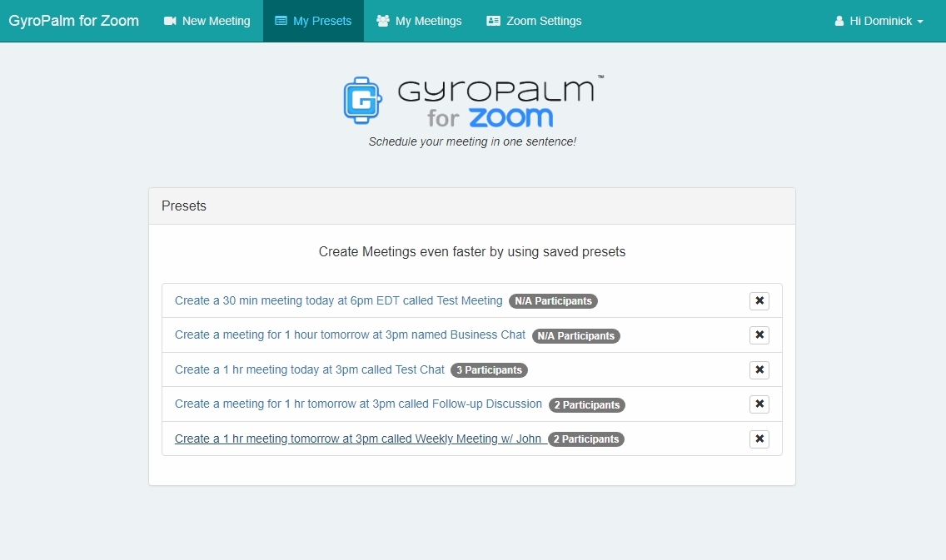This screenshot has width=946, height=560.
Task: Select the Test Chat 3pm preset link
Action: [x=309, y=369]
